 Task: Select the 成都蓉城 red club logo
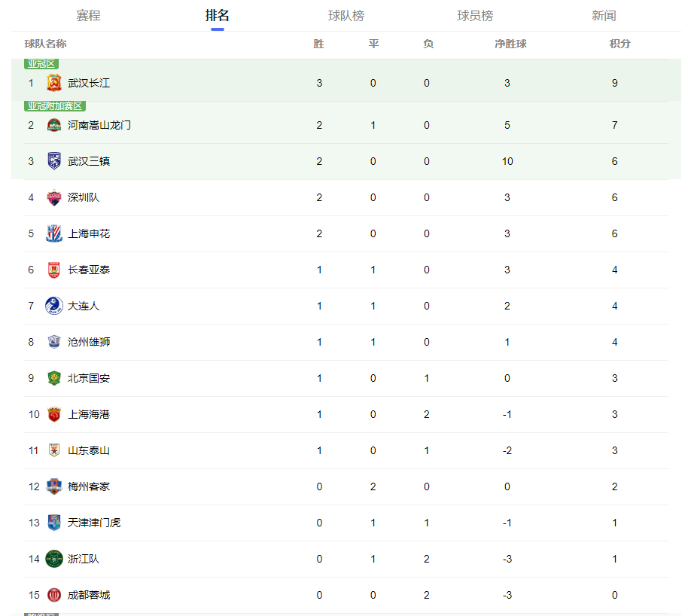54,595
